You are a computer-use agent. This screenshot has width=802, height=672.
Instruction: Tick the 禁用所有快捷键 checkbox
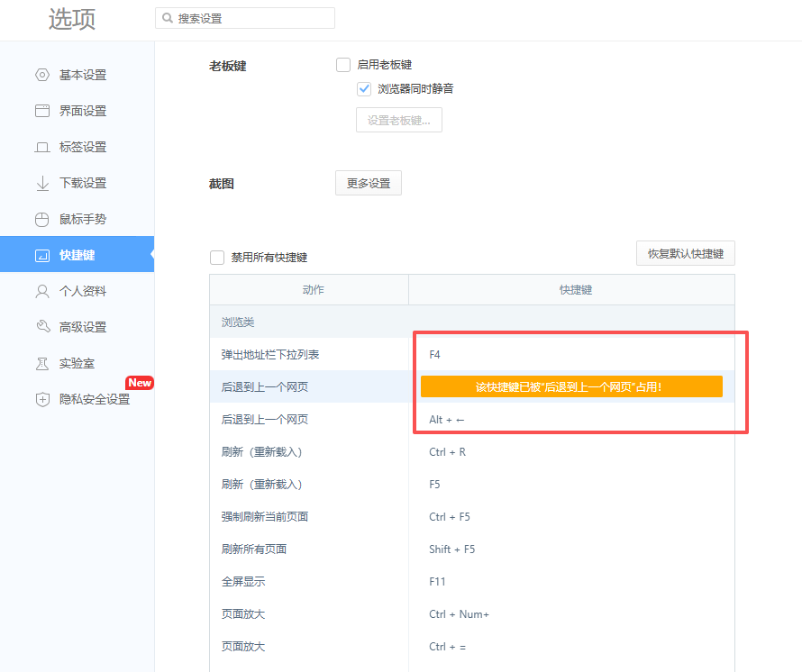(x=217, y=258)
